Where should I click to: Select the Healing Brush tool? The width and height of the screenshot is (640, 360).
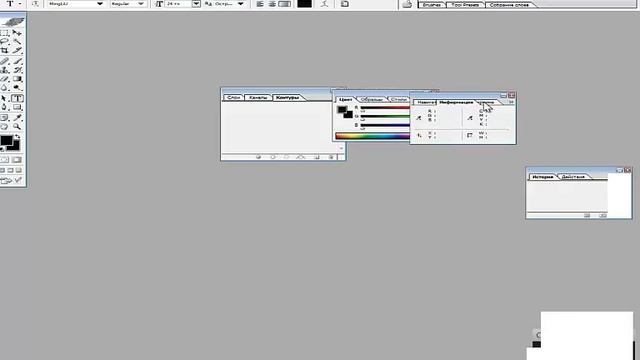4,61
